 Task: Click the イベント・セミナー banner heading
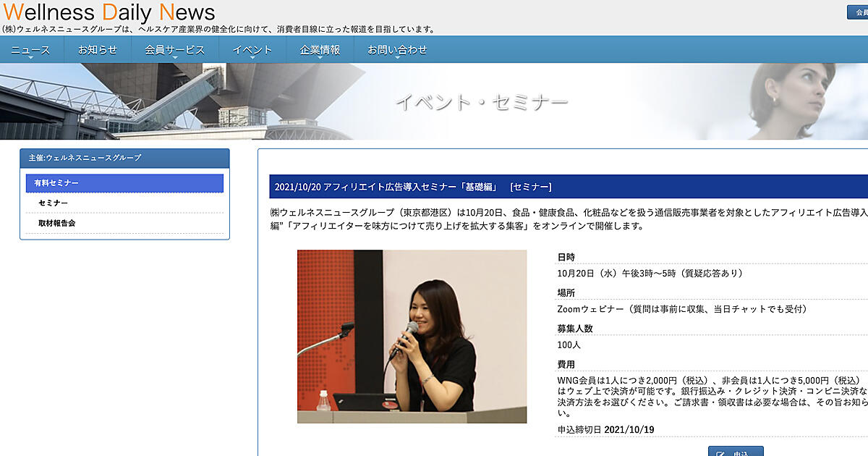coord(482,102)
